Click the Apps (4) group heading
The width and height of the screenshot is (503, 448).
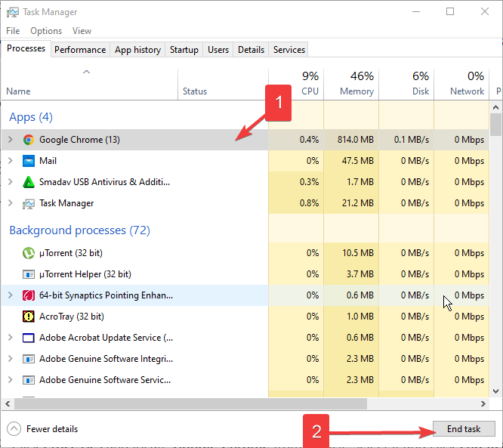click(31, 117)
